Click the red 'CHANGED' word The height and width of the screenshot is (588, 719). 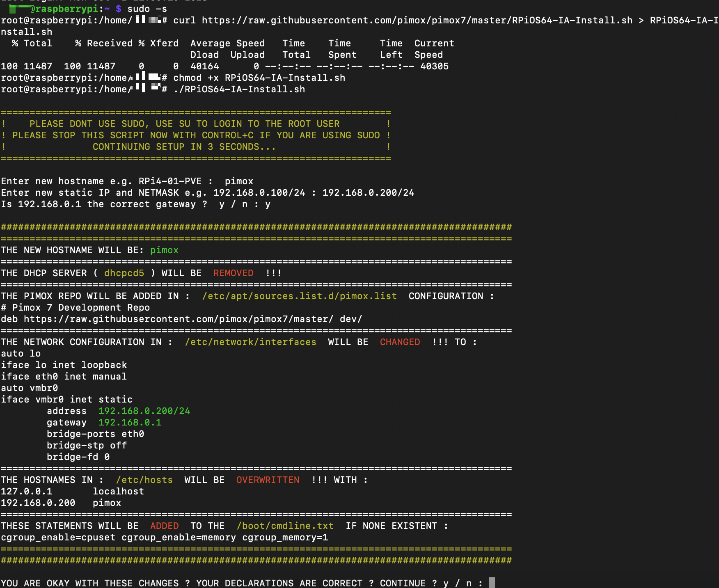[x=400, y=342]
